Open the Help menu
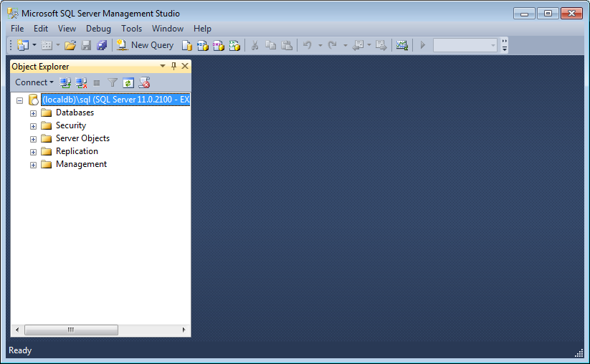 point(202,29)
